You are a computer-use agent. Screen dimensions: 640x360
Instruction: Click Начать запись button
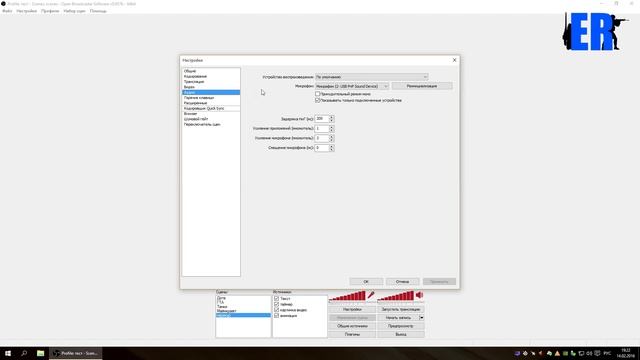(398, 318)
